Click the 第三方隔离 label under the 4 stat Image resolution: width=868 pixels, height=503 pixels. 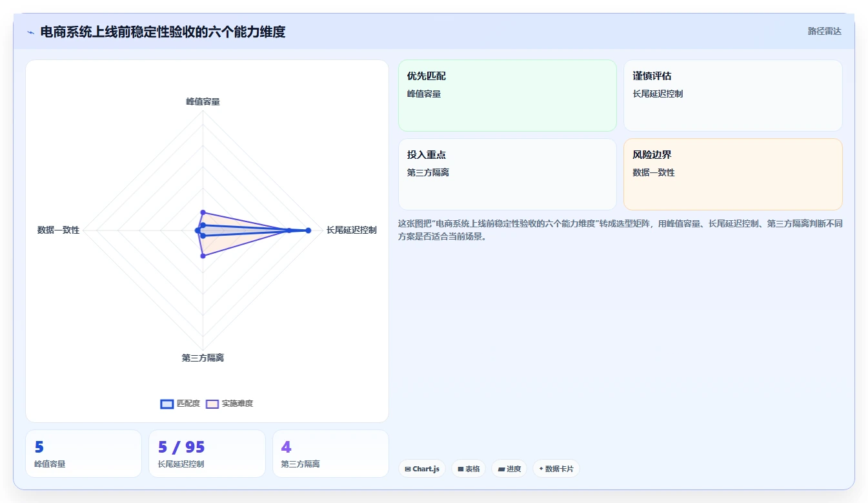point(300,464)
